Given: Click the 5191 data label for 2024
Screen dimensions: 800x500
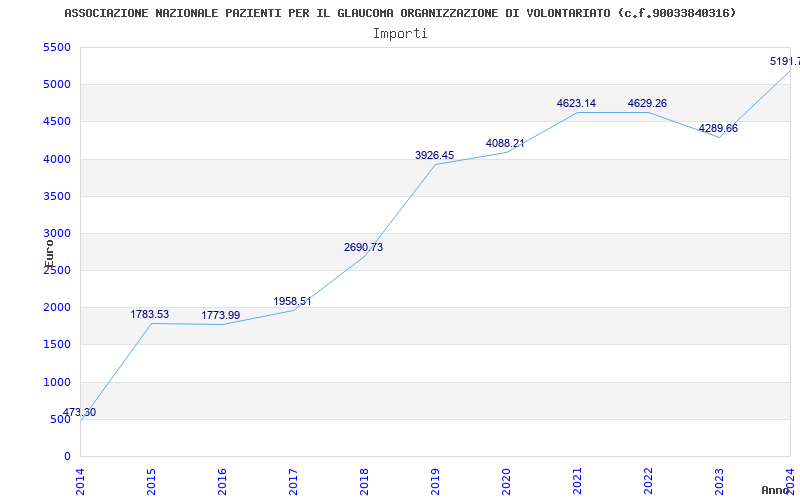Looking at the screenshot, I should (785, 61).
